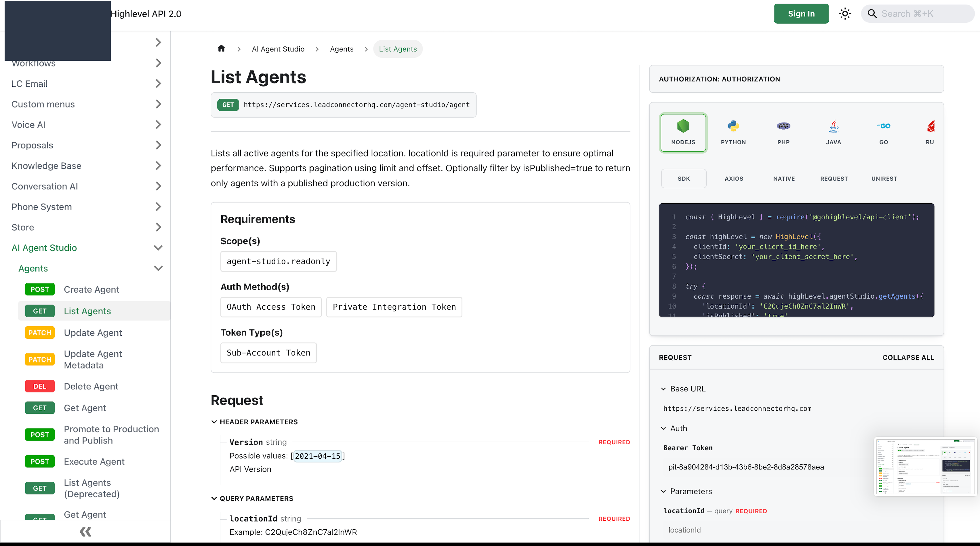Switch to the AXIOS code tab
Viewport: 980px width, 546px height.
point(734,179)
